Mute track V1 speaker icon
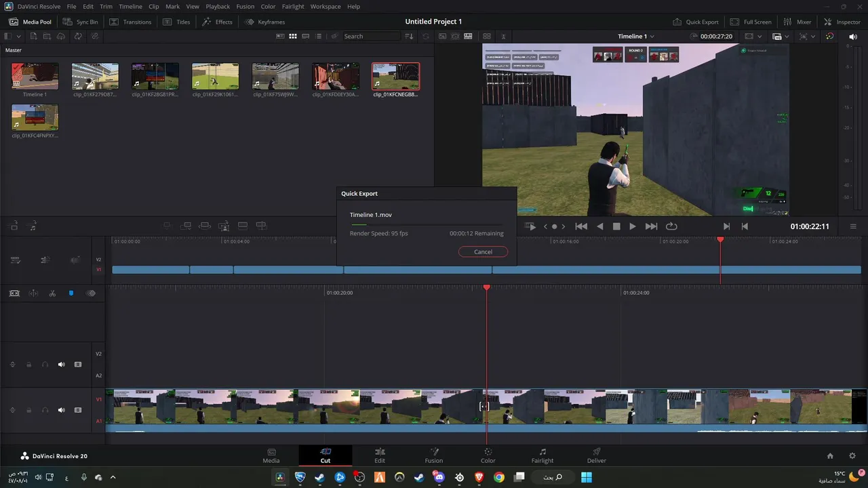868x488 pixels. 61,410
